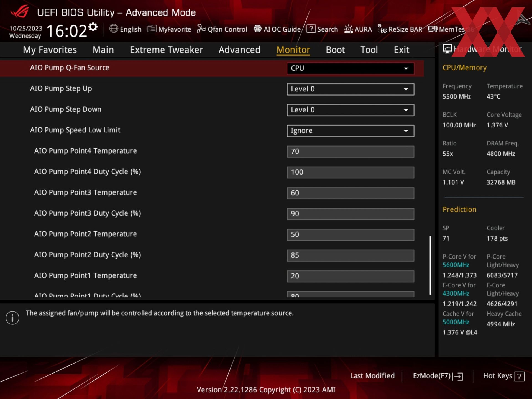The height and width of the screenshot is (399, 532).
Task: Switch to EzMode(F7)
Action: tap(438, 376)
